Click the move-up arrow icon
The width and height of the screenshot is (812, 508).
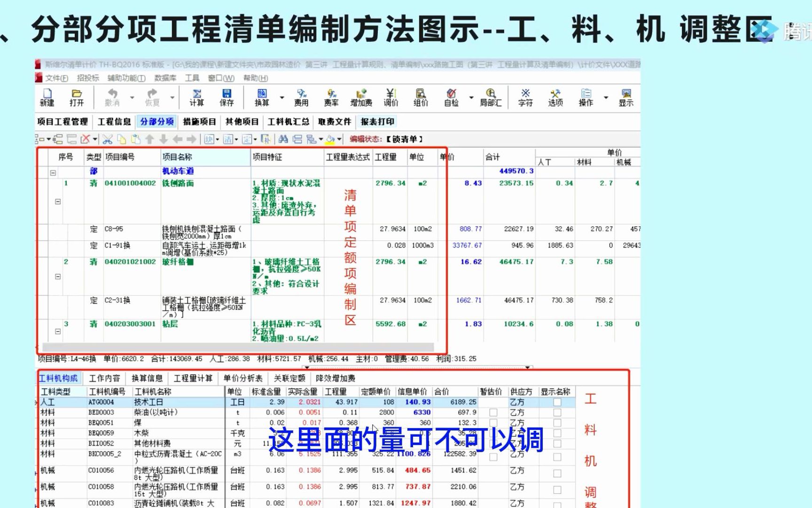[x=149, y=139]
